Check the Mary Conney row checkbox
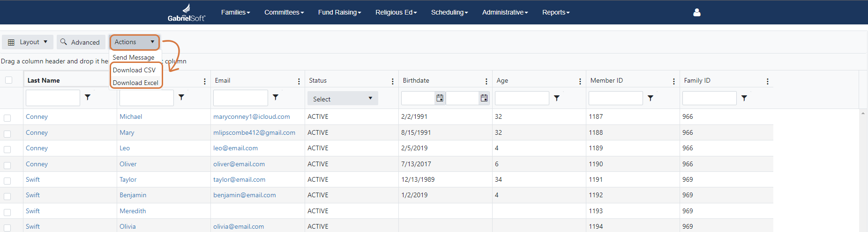Image resolution: width=868 pixels, height=232 pixels. [7, 134]
